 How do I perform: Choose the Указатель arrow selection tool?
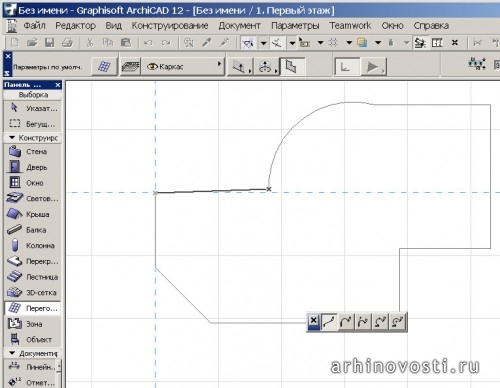(x=32, y=108)
